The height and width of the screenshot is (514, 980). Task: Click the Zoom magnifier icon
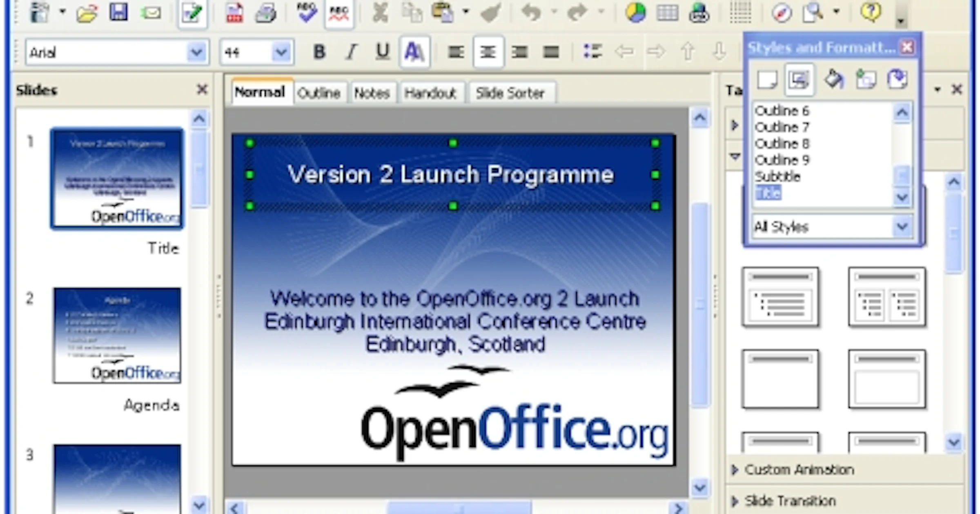click(x=813, y=13)
